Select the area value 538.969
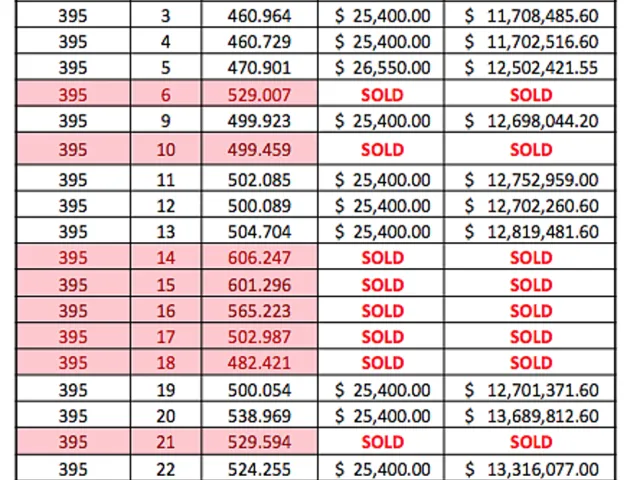This screenshot has height=480, width=640. pos(259,416)
